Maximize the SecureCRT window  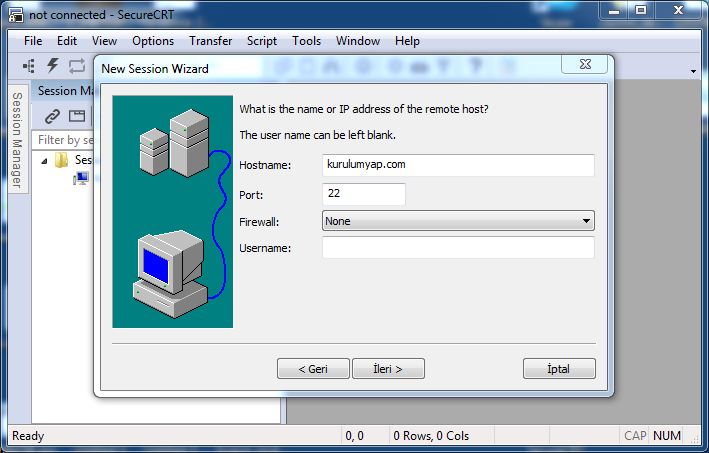641,11
